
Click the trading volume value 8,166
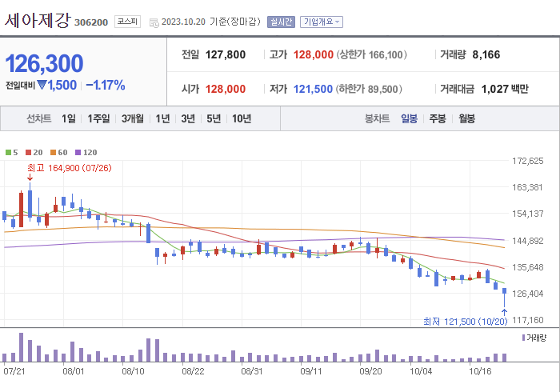coord(486,54)
